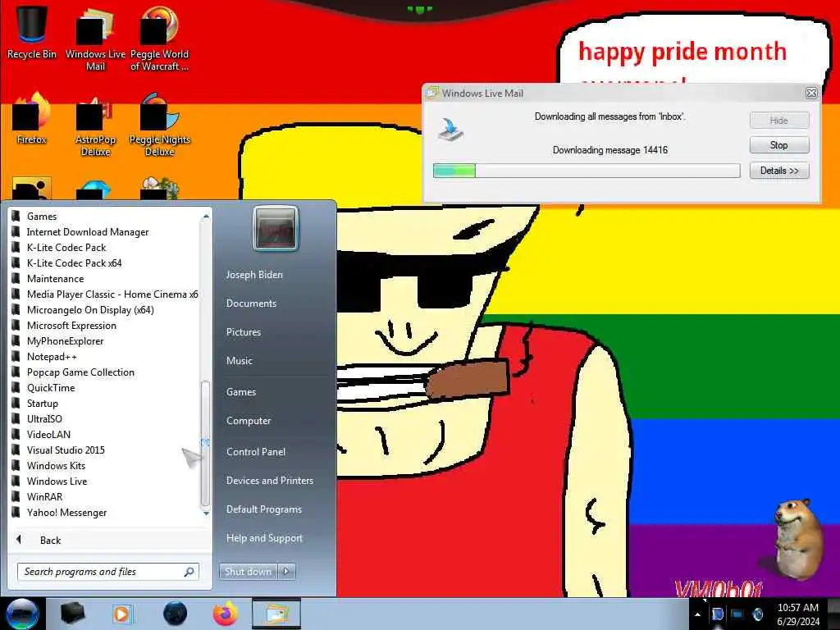The width and height of the screenshot is (840, 630).
Task: Switch to Windows Live Mail taskbar button
Action: (x=276, y=614)
